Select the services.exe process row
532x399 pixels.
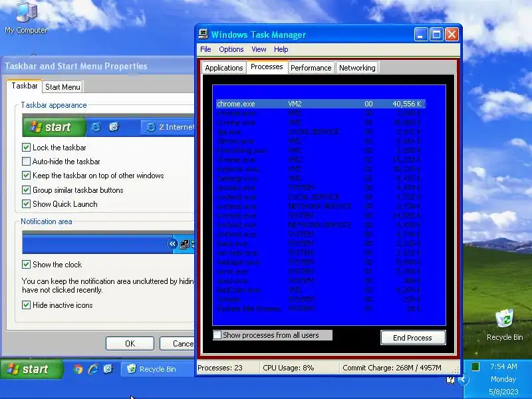[321, 253]
